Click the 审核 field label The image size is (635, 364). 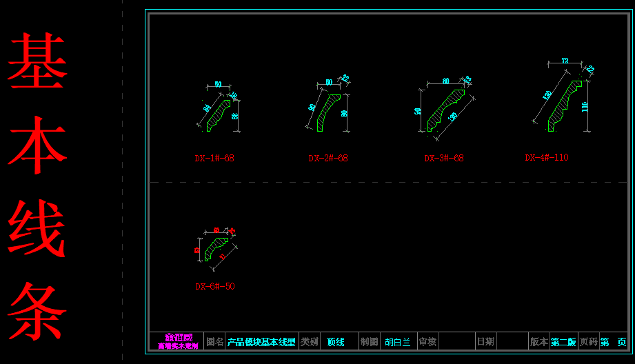pyautogui.click(x=427, y=342)
